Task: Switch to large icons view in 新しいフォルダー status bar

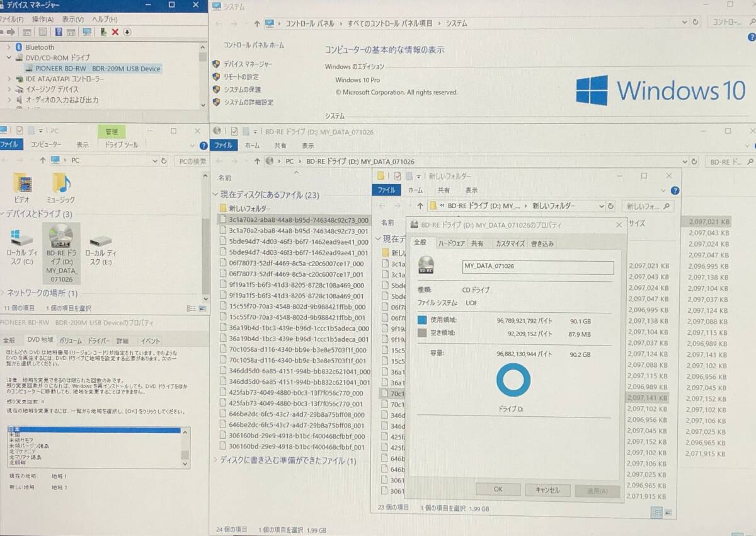Action: 668,512
